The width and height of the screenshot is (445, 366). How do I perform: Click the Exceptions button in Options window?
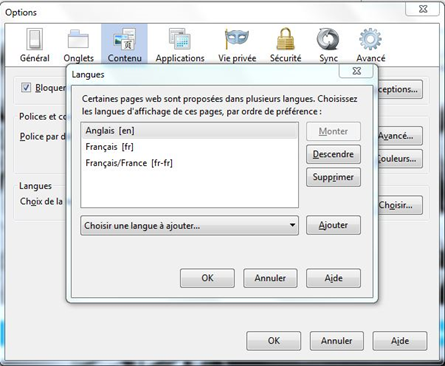point(400,89)
